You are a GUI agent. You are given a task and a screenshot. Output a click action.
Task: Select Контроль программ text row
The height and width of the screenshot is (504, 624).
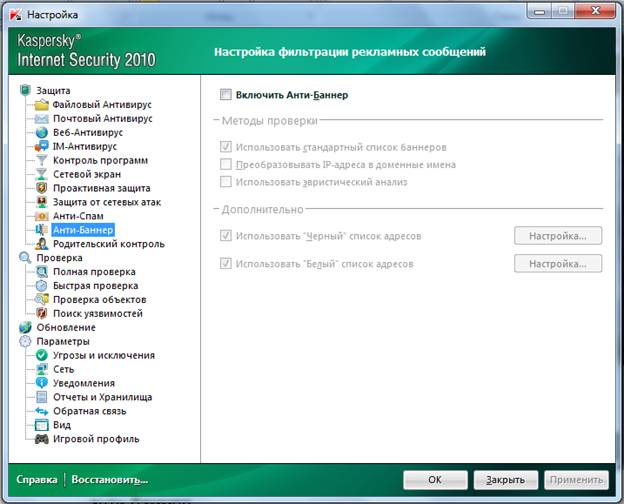pos(100,160)
